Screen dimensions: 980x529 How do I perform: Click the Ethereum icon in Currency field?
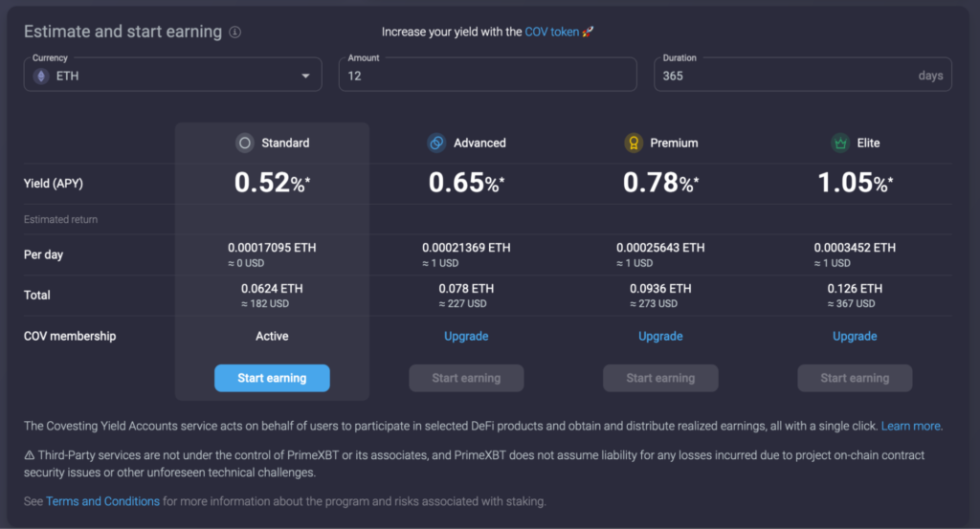pyautogui.click(x=41, y=77)
